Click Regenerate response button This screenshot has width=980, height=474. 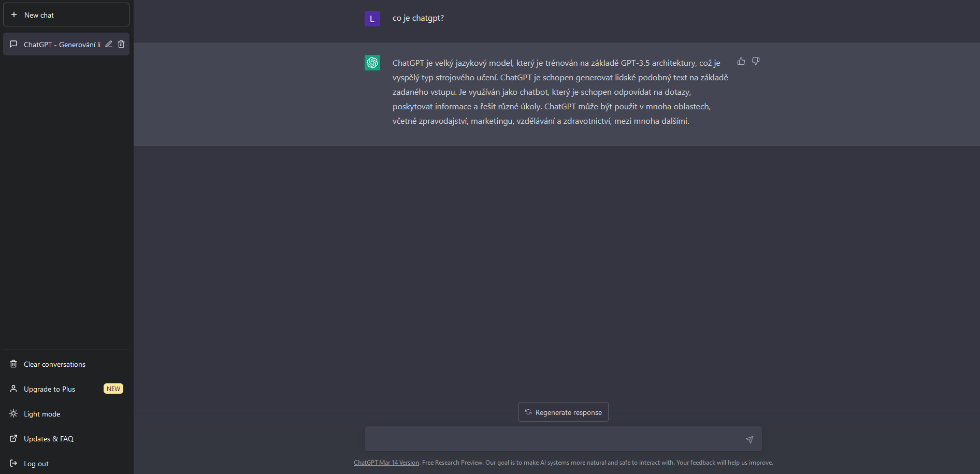(x=564, y=412)
